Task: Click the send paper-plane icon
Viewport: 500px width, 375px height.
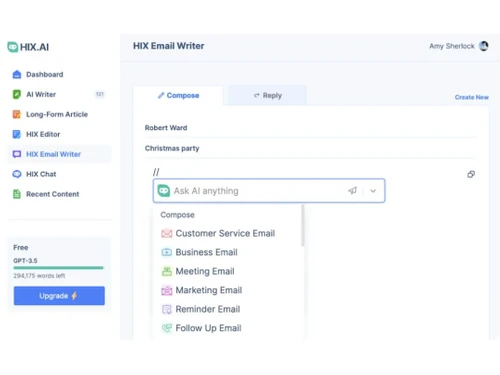Action: point(352,191)
